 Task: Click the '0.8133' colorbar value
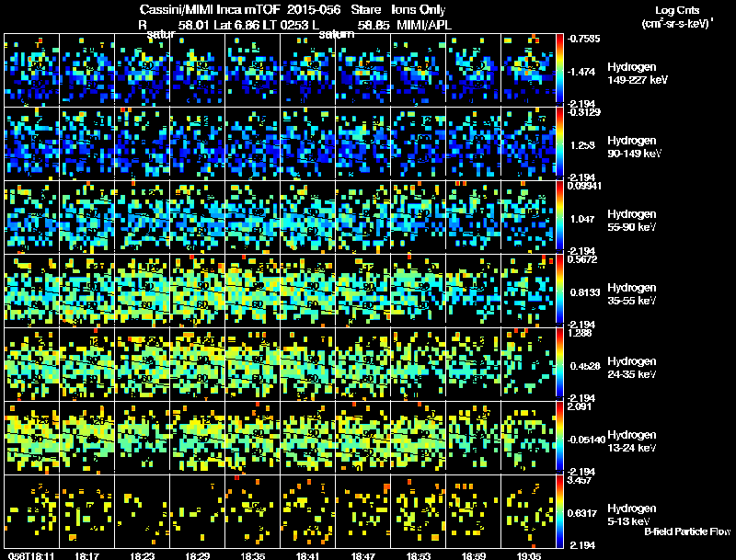(x=585, y=292)
